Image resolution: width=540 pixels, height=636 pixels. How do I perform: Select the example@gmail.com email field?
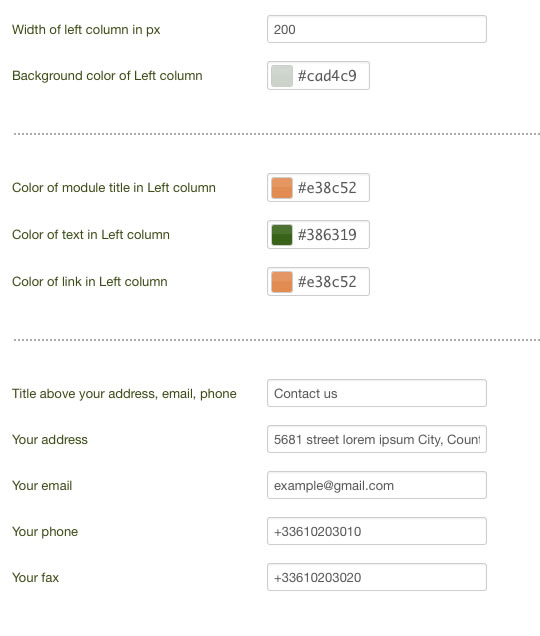pos(376,485)
